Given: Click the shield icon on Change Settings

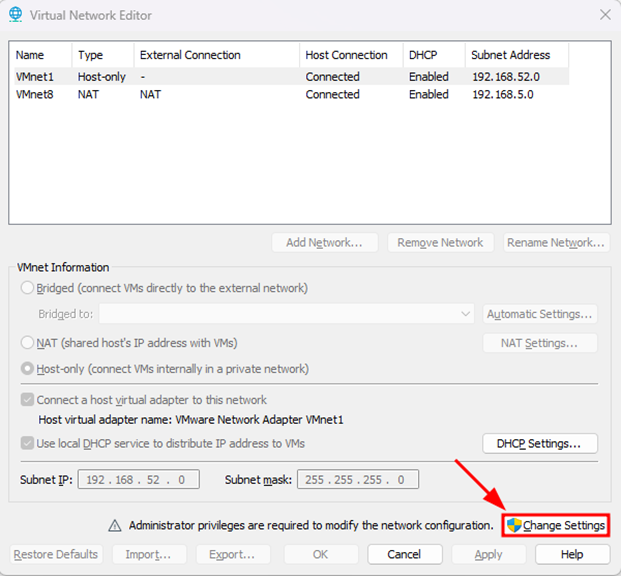Looking at the screenshot, I should point(514,525).
